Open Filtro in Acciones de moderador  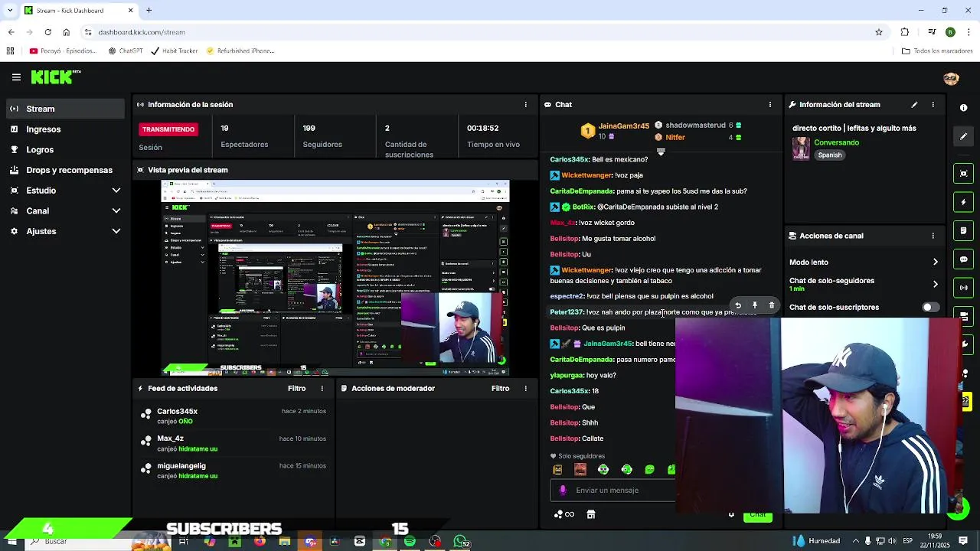point(500,389)
